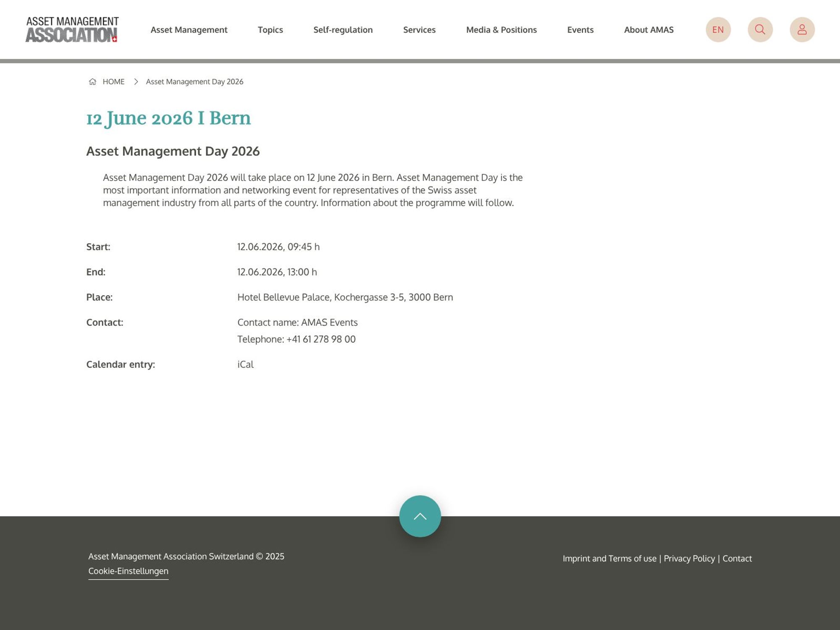The height and width of the screenshot is (630, 840).
Task: Click the Asset Management Association logo
Action: pos(72,29)
